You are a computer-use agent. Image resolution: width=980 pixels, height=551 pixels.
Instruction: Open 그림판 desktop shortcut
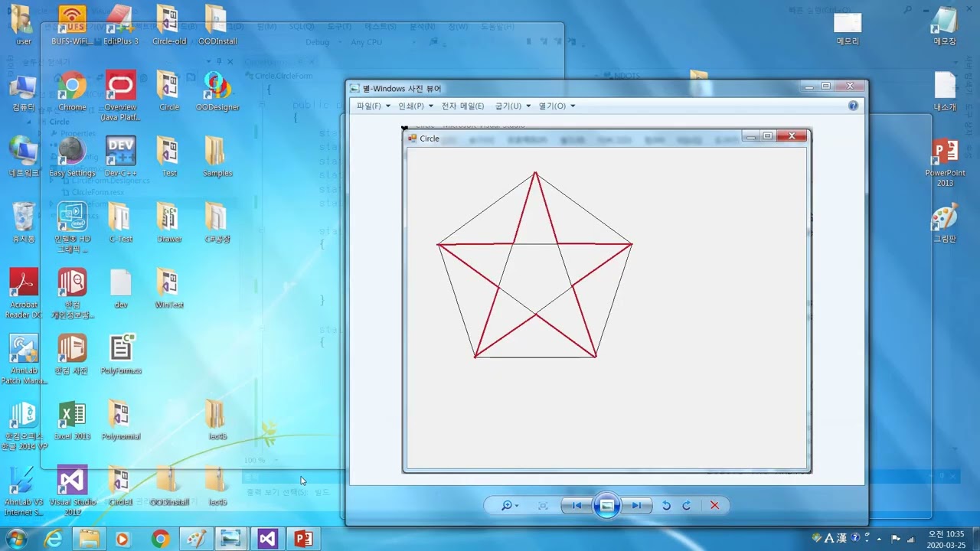[x=945, y=223]
